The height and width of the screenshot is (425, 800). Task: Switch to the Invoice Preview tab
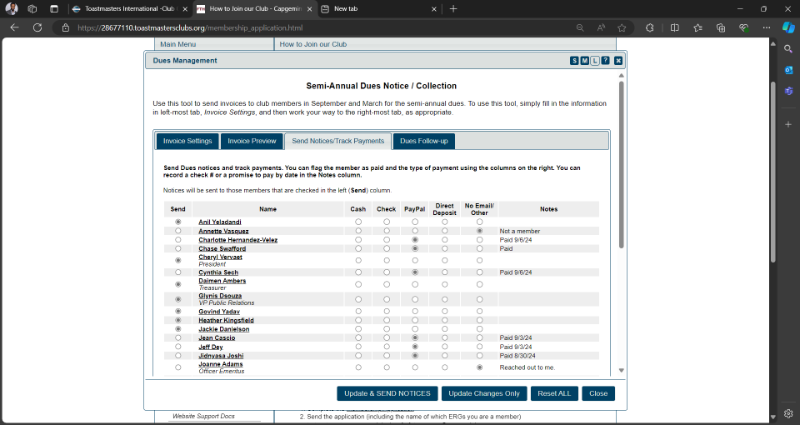pos(252,141)
